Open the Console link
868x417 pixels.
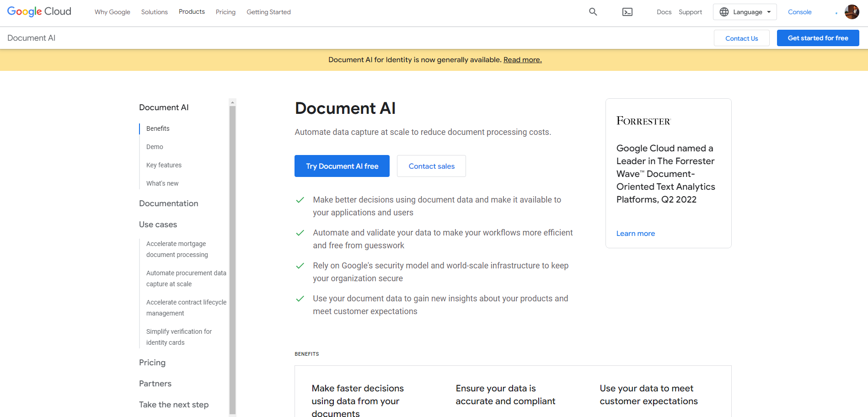coord(799,12)
